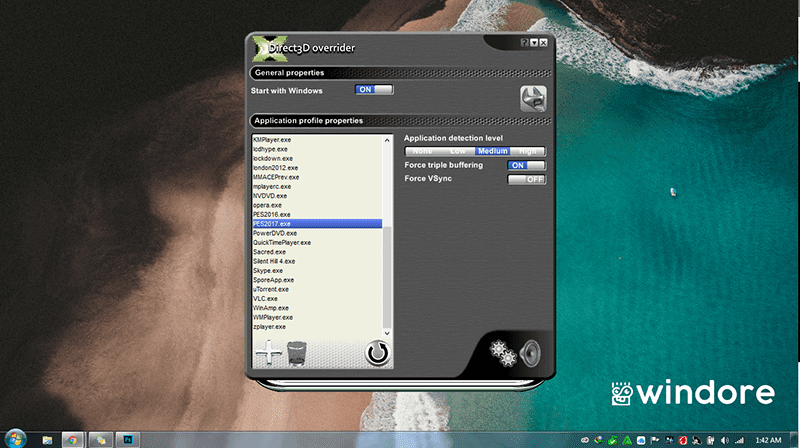
Task: Click the network signal tray icon
Action: click(x=739, y=440)
